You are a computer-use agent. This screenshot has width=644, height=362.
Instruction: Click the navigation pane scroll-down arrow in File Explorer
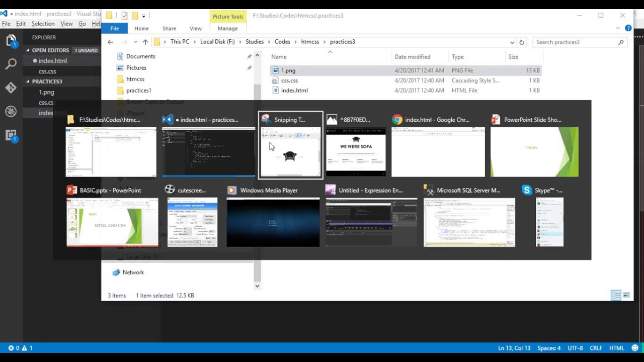click(257, 286)
